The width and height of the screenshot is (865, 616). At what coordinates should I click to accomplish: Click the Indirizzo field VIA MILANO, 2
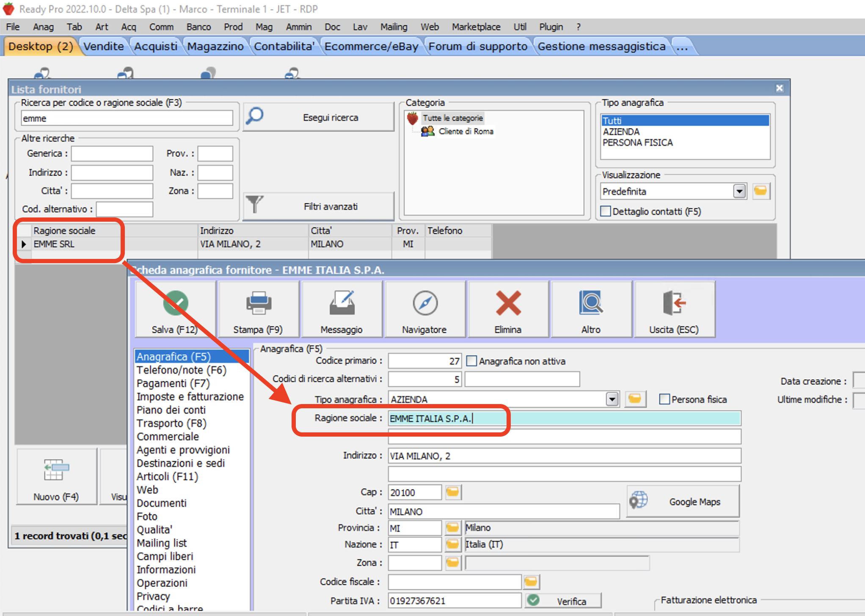565,456
